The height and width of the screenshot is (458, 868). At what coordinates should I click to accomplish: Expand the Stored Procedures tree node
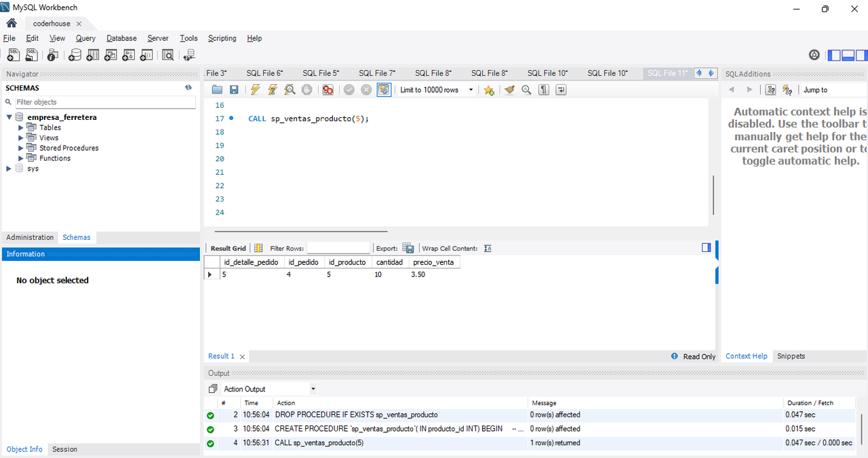(21, 148)
